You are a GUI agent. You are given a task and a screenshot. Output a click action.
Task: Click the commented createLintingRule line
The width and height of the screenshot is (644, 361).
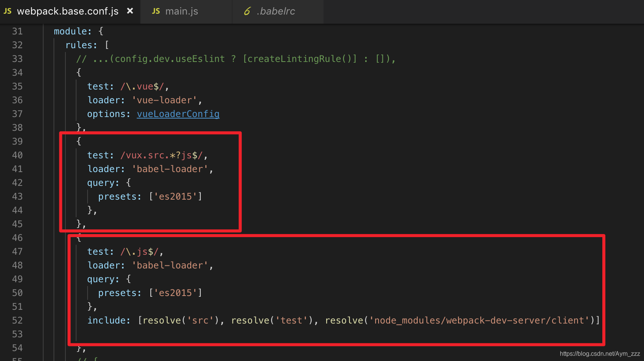(236, 59)
